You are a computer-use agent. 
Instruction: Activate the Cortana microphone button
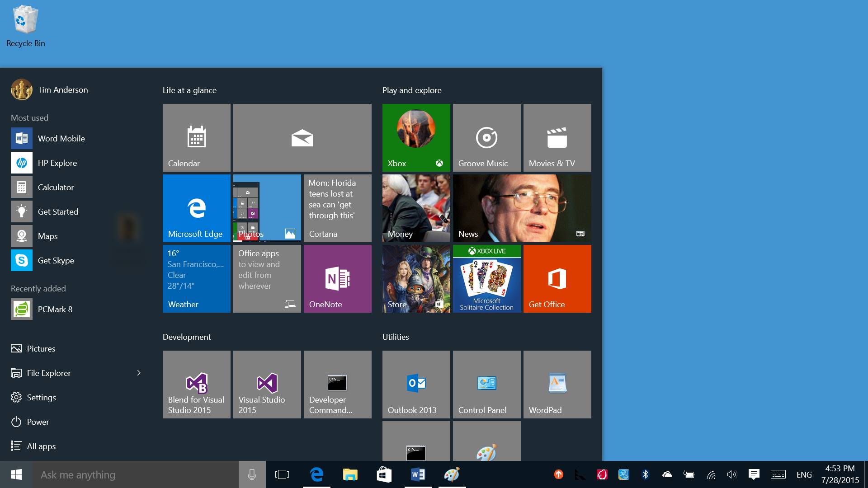(252, 474)
